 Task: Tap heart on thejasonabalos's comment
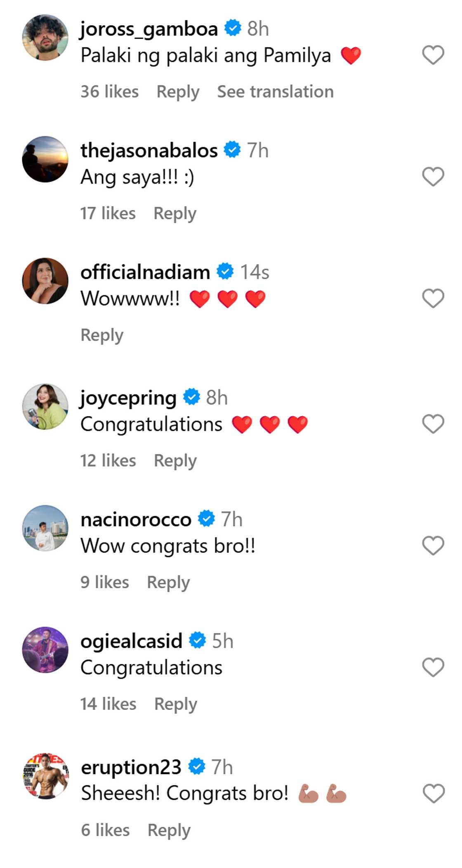tap(433, 177)
